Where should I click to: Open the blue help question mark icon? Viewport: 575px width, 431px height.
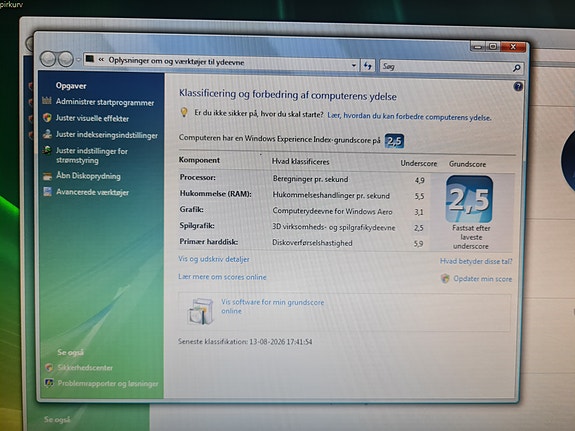(x=518, y=87)
